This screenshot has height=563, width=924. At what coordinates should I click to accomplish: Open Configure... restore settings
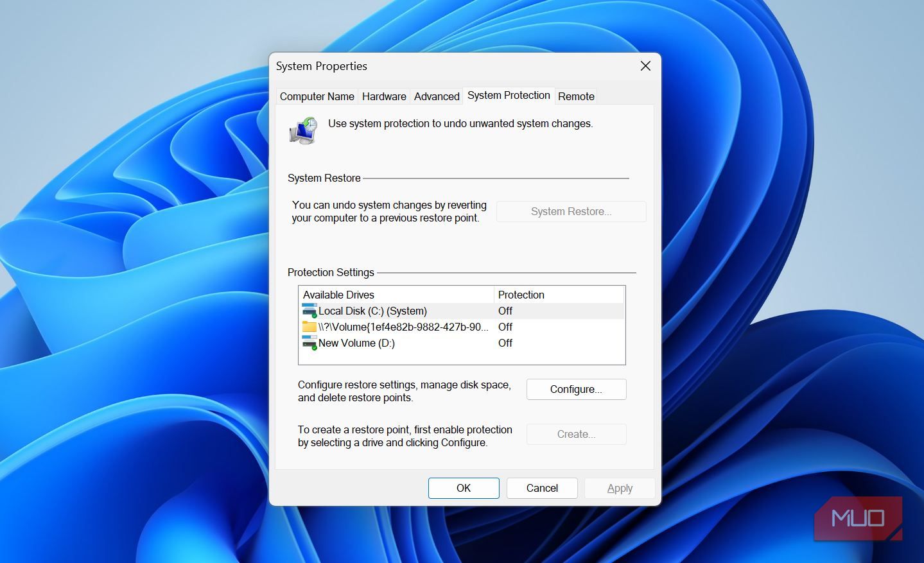pos(576,389)
